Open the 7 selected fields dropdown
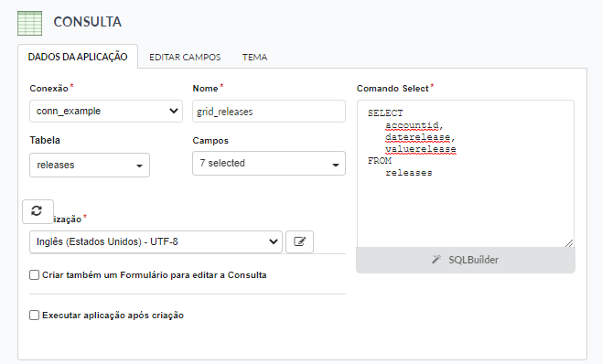602x364 pixels. click(269, 163)
